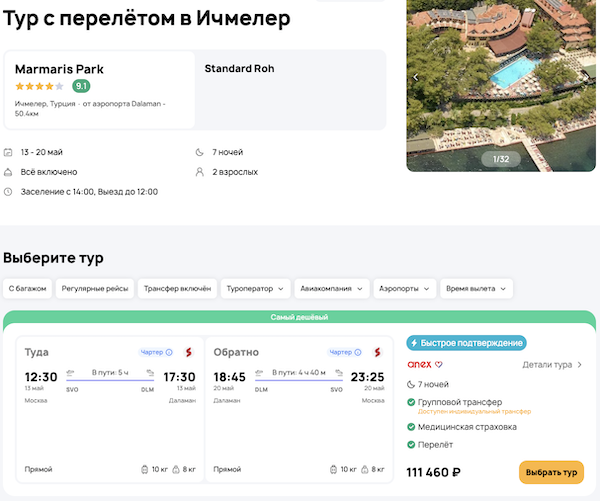Click the red airline logo on return flight
This screenshot has height=501, width=600.
[377, 352]
